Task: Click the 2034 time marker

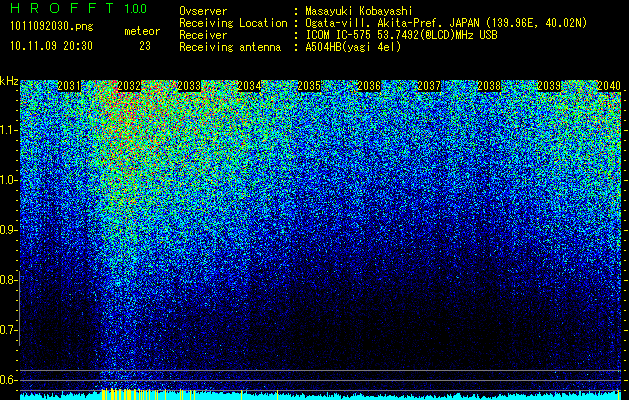Action: click(249, 86)
